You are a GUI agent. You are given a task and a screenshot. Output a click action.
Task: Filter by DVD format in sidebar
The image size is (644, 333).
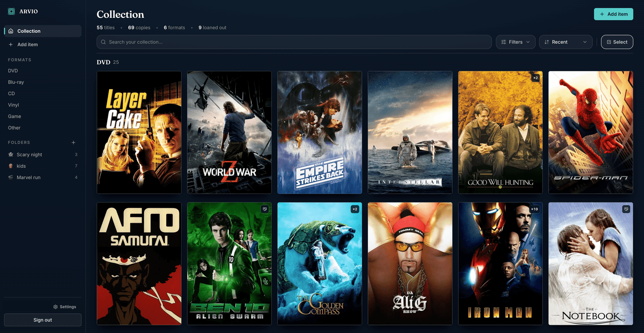click(x=13, y=70)
